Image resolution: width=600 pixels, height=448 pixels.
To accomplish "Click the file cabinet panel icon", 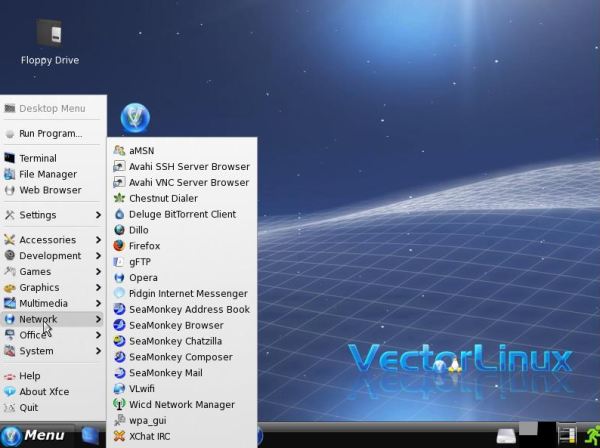I will click(567, 435).
